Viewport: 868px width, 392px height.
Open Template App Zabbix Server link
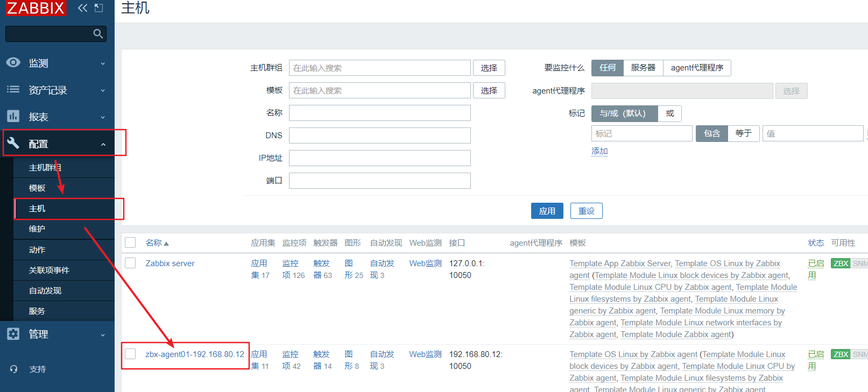tap(620, 263)
